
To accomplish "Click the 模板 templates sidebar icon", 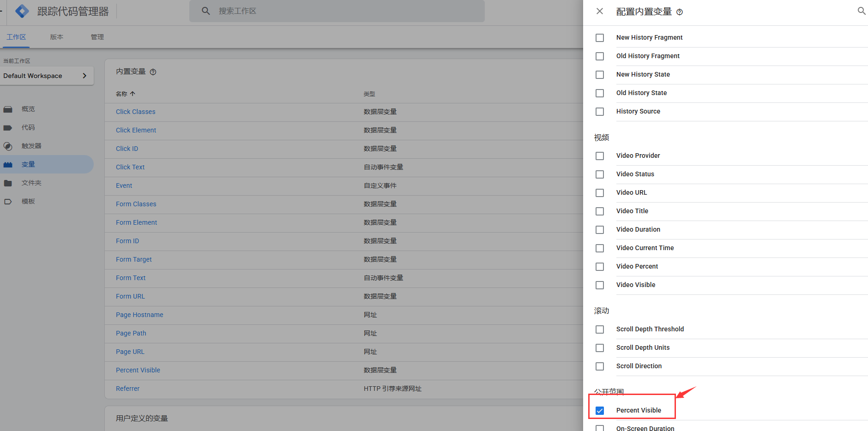I will (x=8, y=202).
